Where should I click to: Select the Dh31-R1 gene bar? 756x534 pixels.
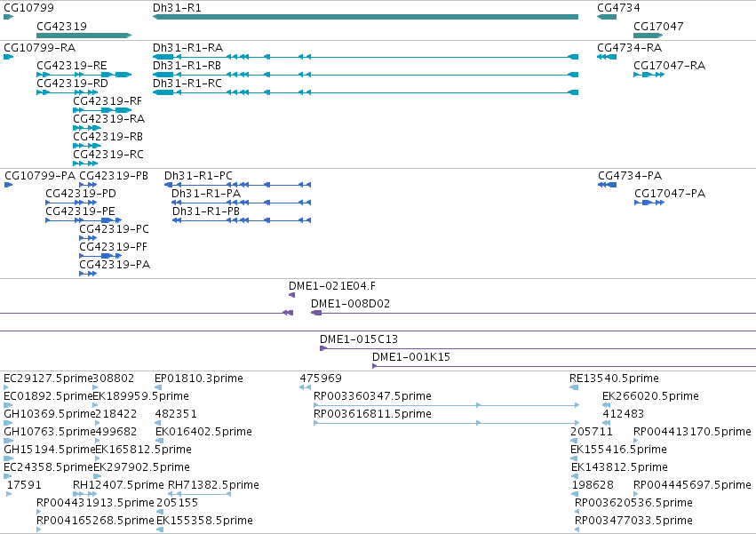click(x=365, y=17)
